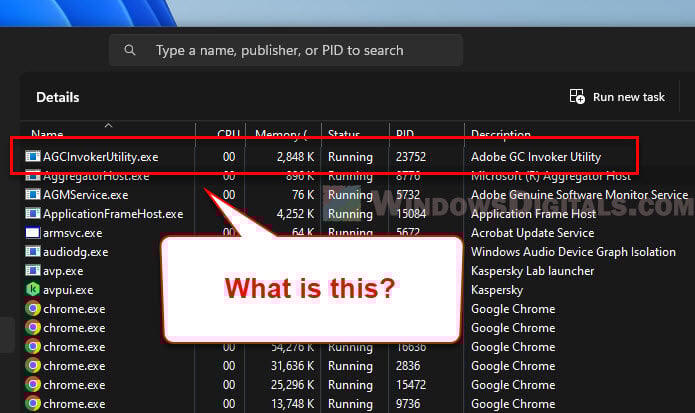695x413 pixels.
Task: Click the Run new task icon
Action: click(x=577, y=97)
